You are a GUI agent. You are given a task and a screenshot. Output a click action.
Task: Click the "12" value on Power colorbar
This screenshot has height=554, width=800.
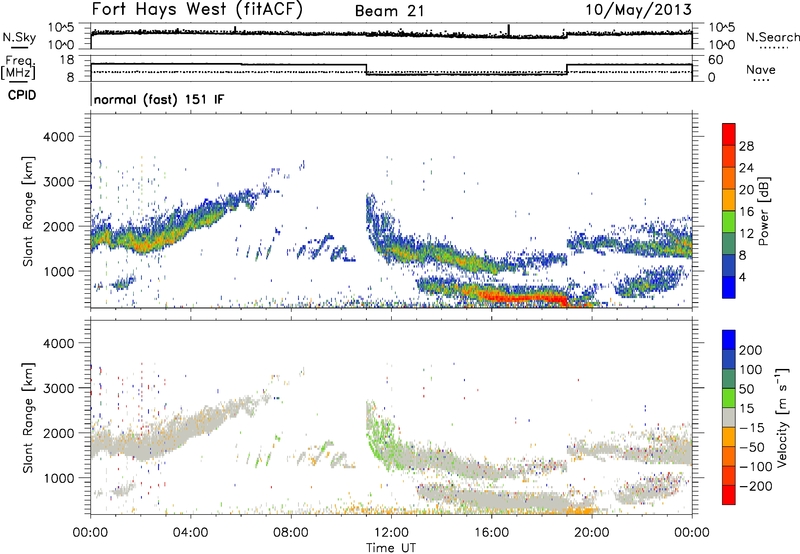[x=746, y=234]
